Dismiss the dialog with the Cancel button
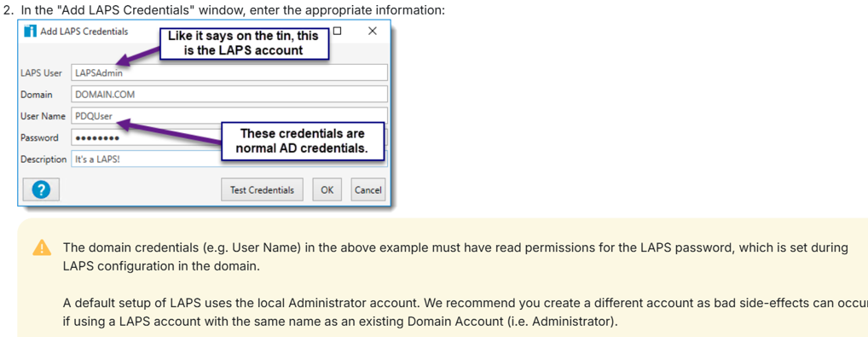This screenshot has height=337, width=868. [368, 189]
